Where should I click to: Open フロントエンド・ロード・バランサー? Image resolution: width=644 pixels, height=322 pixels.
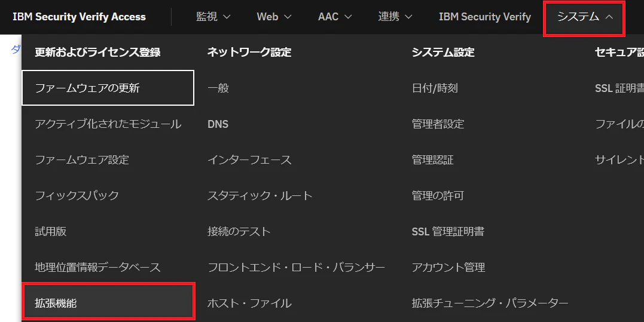296,267
